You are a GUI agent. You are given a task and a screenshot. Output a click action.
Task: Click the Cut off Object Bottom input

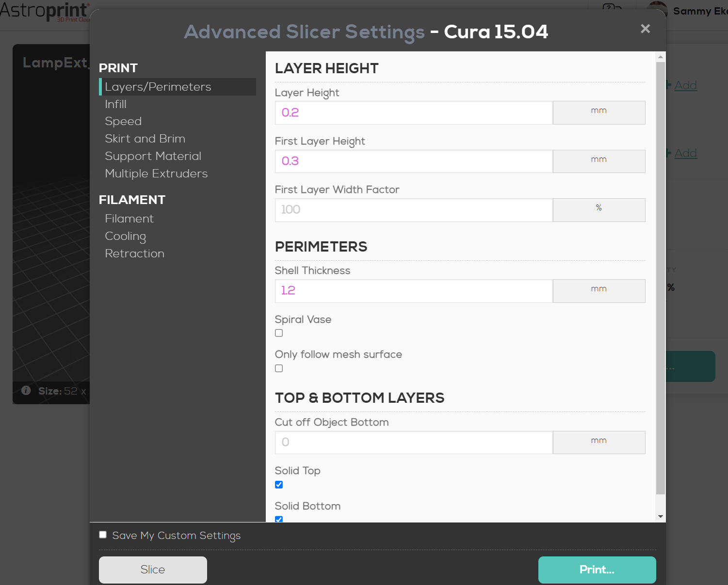pyautogui.click(x=414, y=443)
